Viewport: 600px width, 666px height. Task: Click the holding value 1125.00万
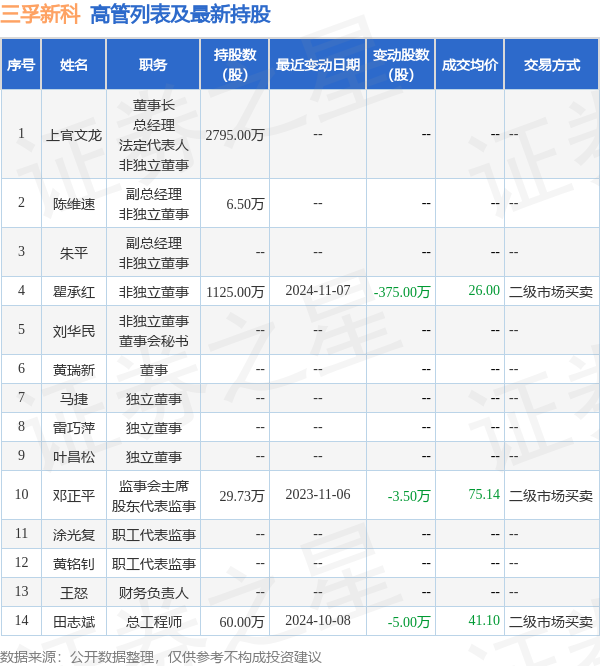(x=235, y=292)
